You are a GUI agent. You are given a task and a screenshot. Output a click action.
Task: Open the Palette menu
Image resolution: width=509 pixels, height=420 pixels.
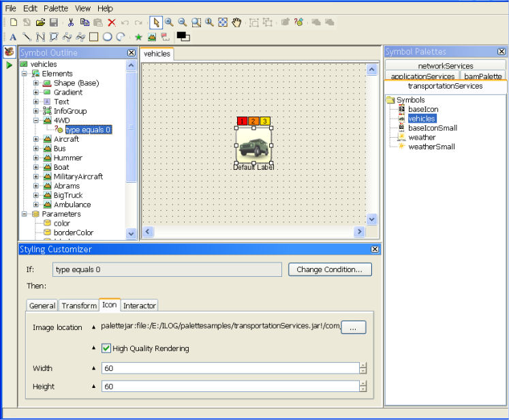point(55,8)
